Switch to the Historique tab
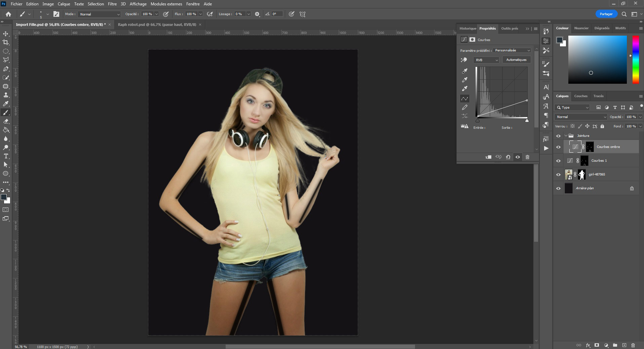The height and width of the screenshot is (349, 644). pyautogui.click(x=468, y=29)
